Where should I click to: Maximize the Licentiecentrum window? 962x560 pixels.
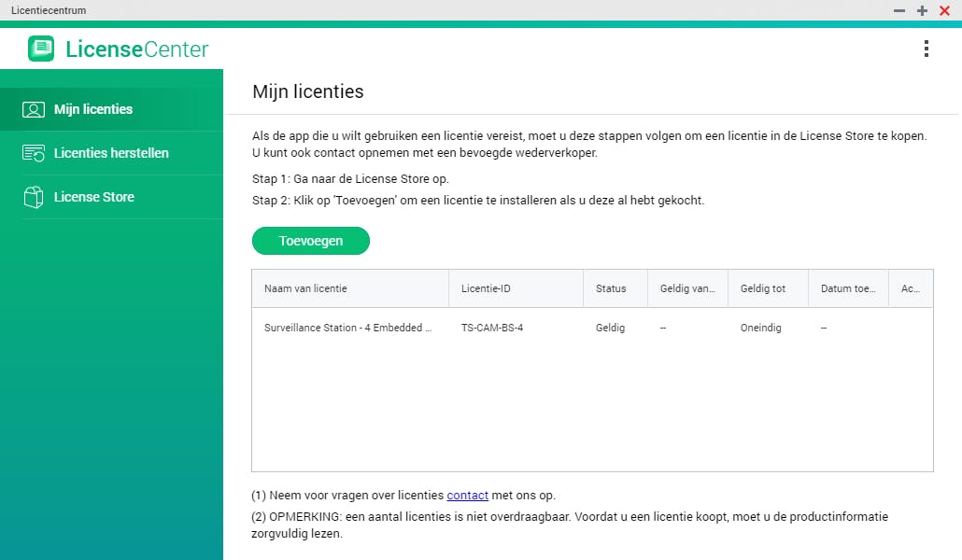click(x=922, y=10)
